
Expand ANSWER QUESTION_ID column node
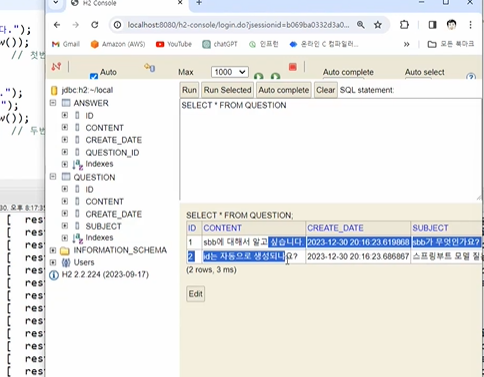(x=65, y=152)
